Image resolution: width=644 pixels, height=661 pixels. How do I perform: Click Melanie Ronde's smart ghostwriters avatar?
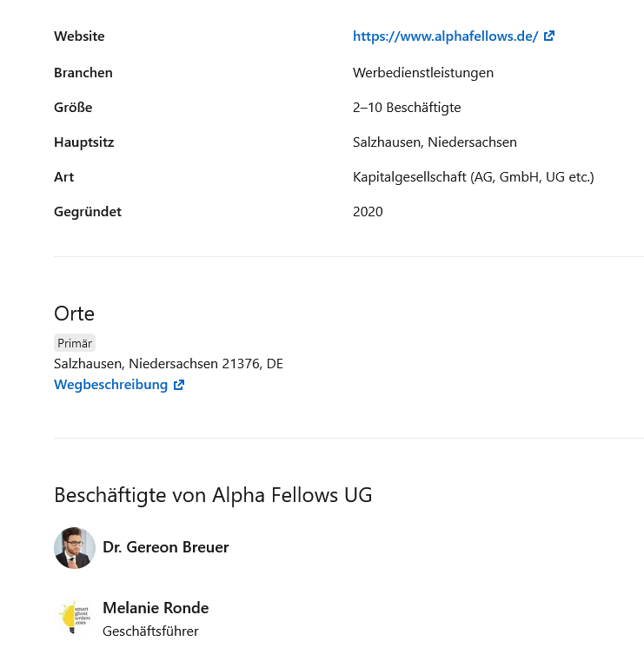75,617
